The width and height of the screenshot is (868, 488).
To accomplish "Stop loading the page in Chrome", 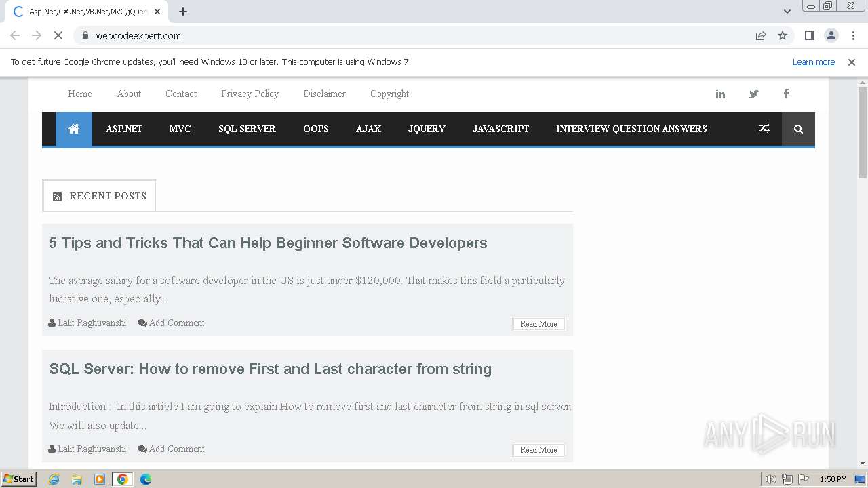I will click(58, 35).
